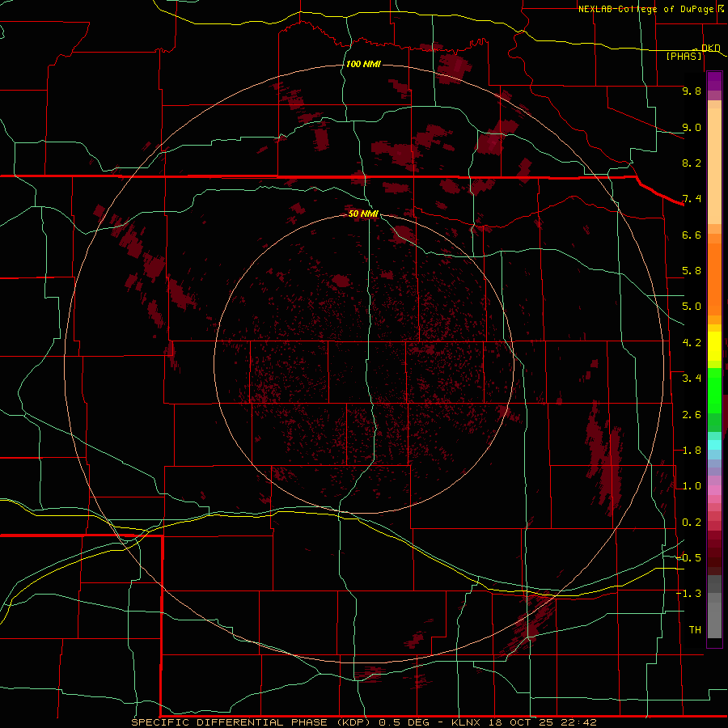The image size is (728, 728).
Task: Click the [PHAS] unit label
Action: point(684,57)
